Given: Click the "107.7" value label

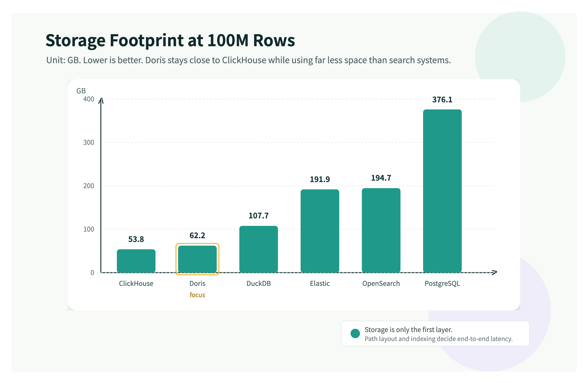Looking at the screenshot, I should point(259,216).
